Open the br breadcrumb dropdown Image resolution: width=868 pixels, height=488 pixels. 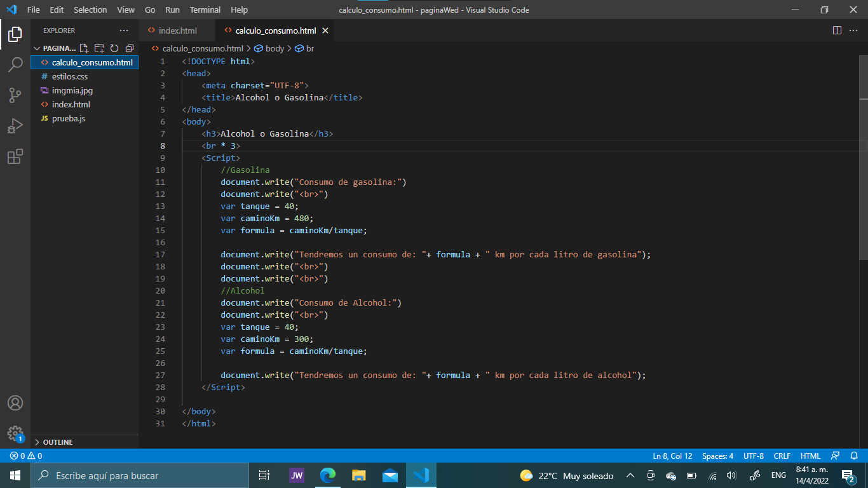coord(304,48)
